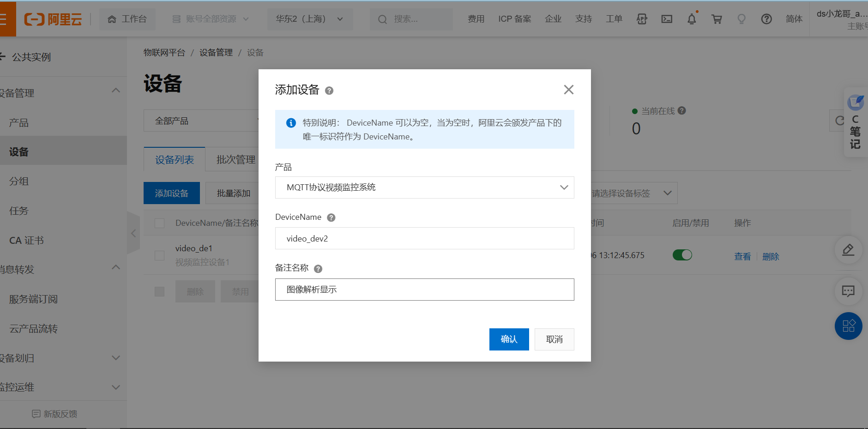Switch language via 简体
The height and width of the screenshot is (429, 868).
[794, 19]
